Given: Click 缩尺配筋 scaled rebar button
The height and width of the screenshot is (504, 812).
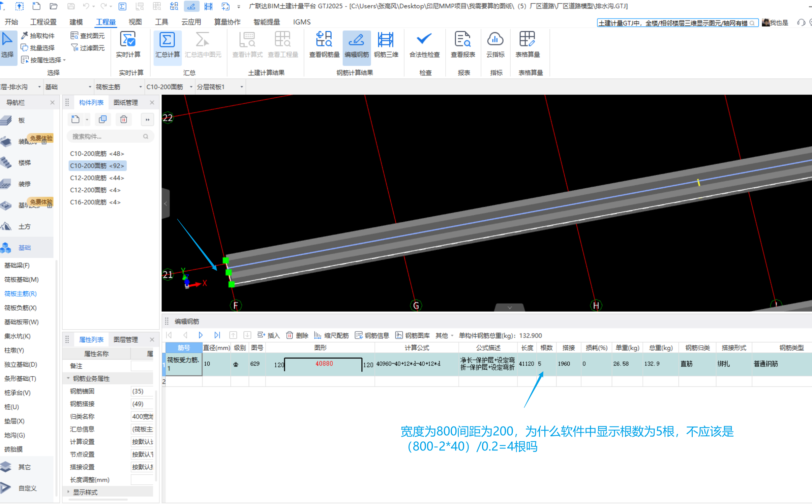Looking at the screenshot, I should pos(331,335).
